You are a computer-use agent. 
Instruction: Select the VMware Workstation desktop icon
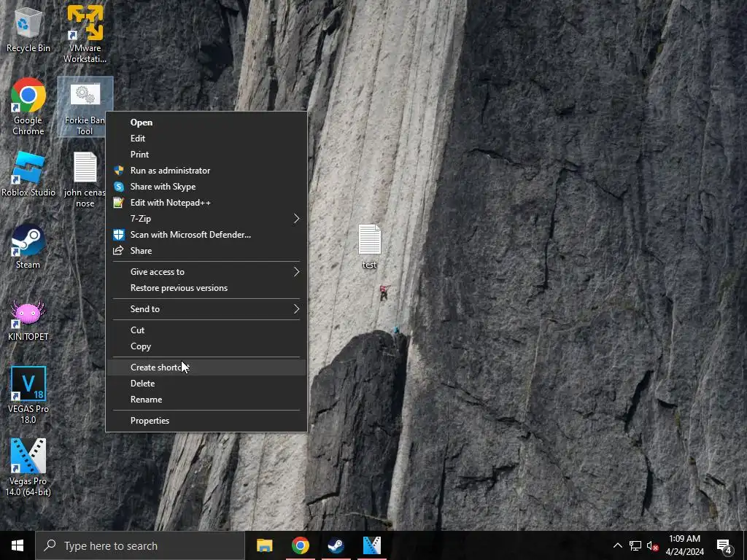[85, 34]
